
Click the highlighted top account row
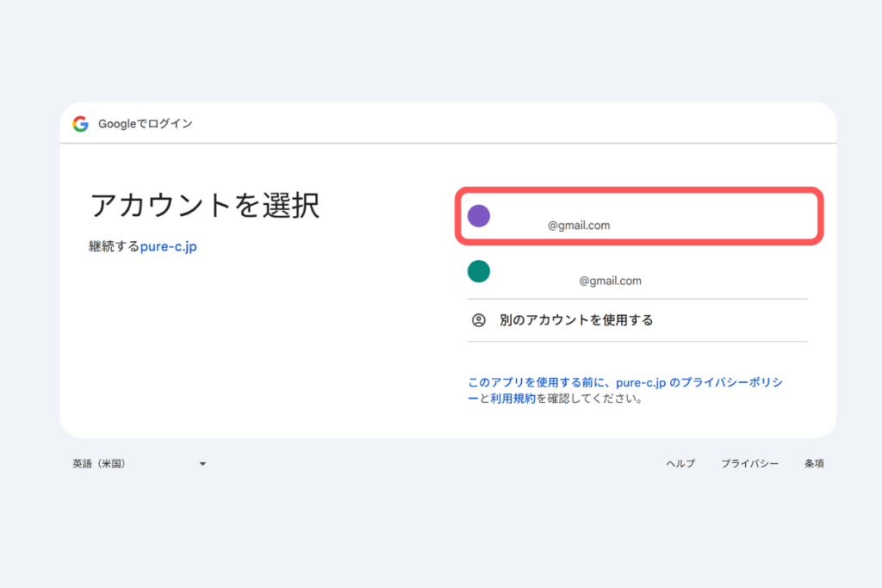coord(639,215)
